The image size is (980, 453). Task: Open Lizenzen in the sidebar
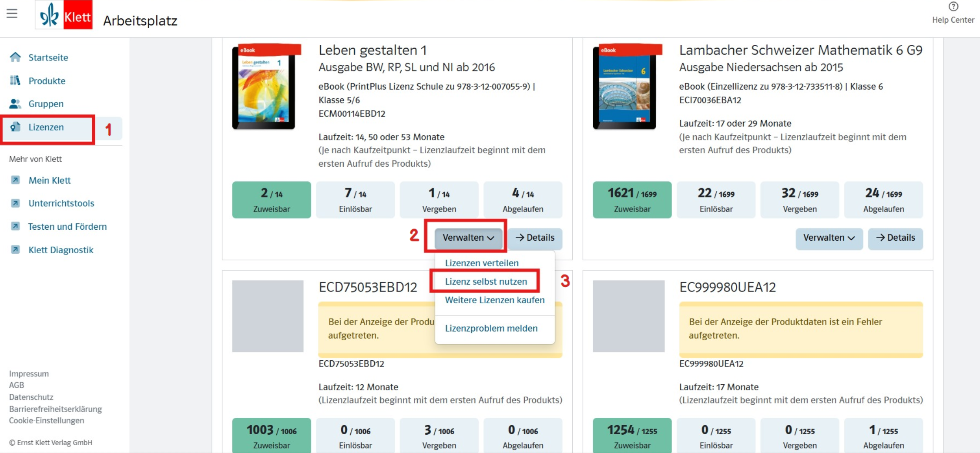tap(46, 127)
